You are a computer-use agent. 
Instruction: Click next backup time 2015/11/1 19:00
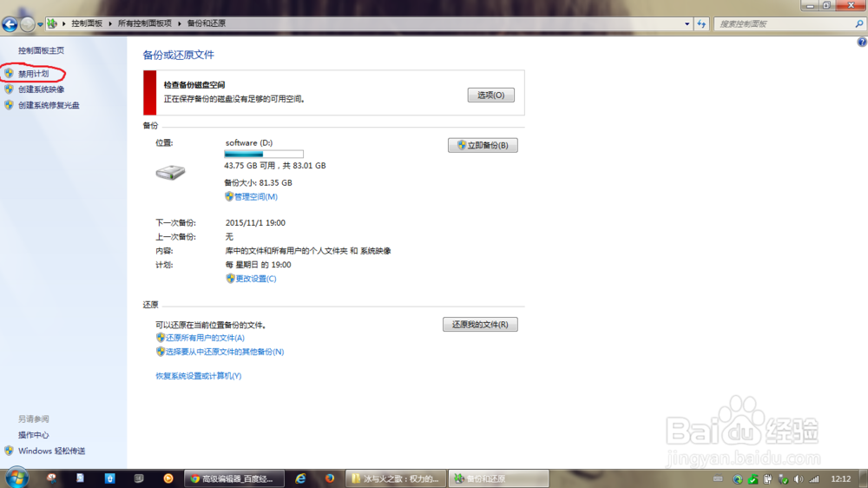pos(255,222)
